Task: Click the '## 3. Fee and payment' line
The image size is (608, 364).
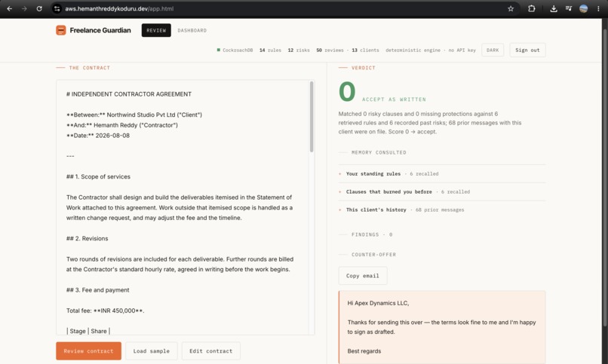Action: pos(98,290)
